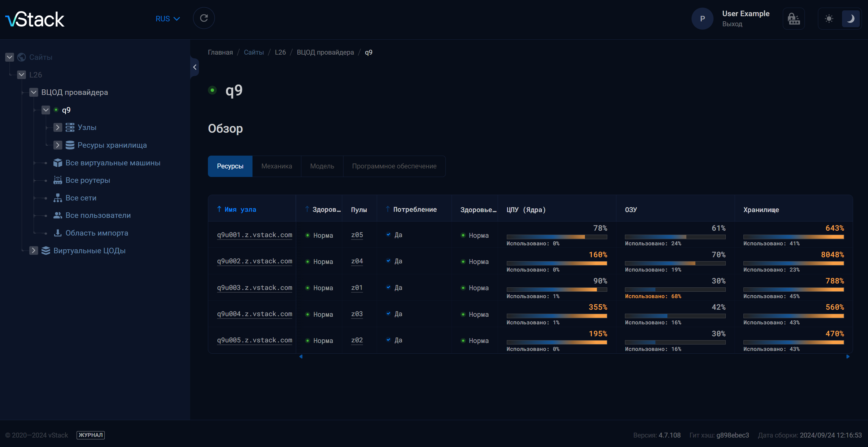Open node q9u002.z.vstack.com link
The height and width of the screenshot is (447, 868).
click(x=255, y=261)
